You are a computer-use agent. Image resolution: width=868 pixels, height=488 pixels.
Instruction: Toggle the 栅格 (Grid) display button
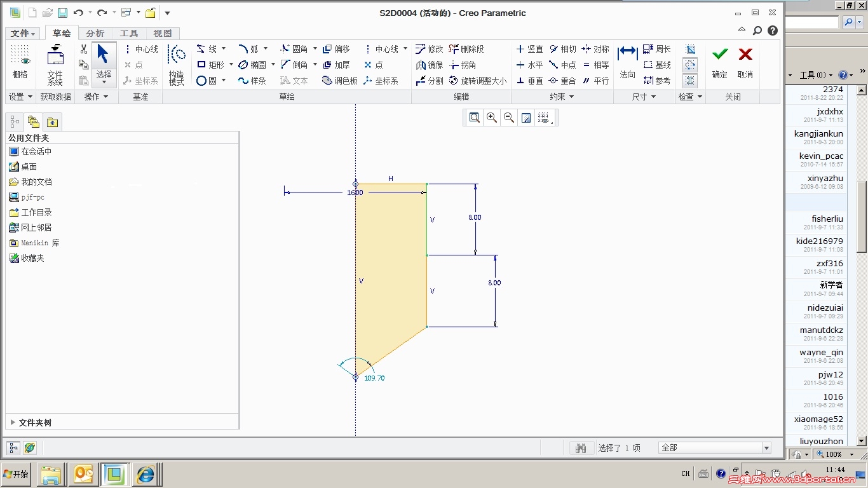pyautogui.click(x=20, y=62)
